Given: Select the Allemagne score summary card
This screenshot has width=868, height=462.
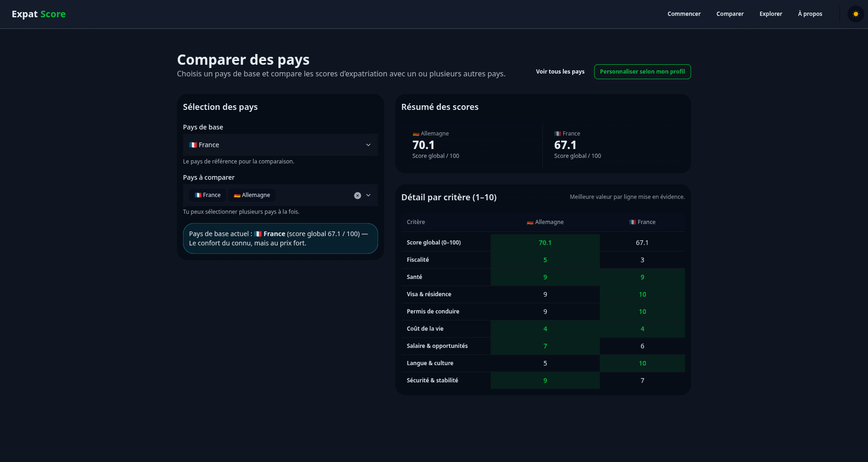Looking at the screenshot, I should coord(472,145).
